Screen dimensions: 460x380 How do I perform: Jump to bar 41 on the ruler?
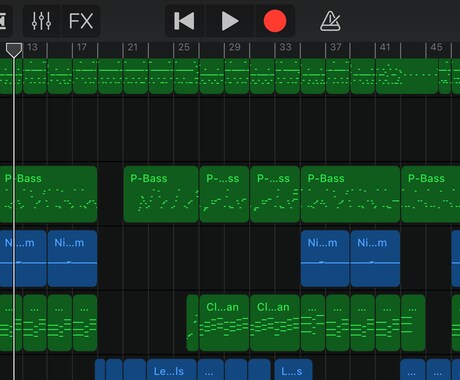(x=385, y=47)
